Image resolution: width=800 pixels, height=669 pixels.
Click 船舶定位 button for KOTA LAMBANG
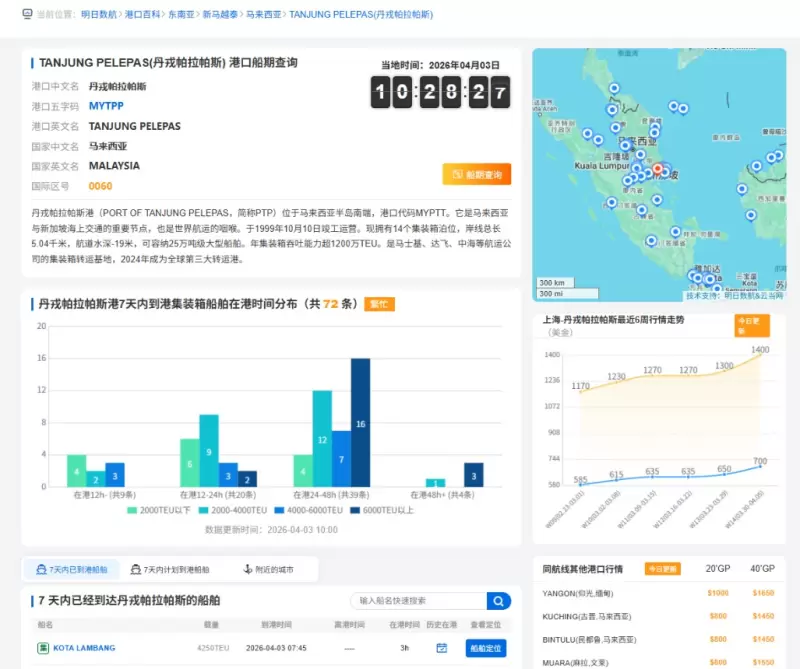[486, 648]
